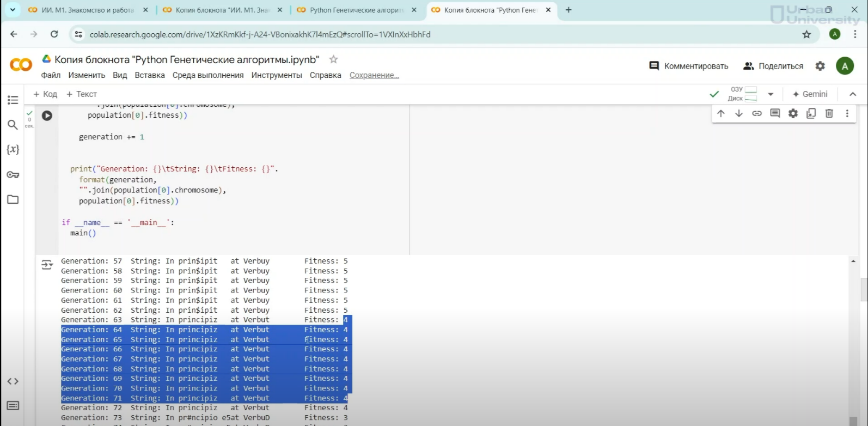This screenshot has width=868, height=426.
Task: Run the code cell with play button
Action: coord(47,115)
